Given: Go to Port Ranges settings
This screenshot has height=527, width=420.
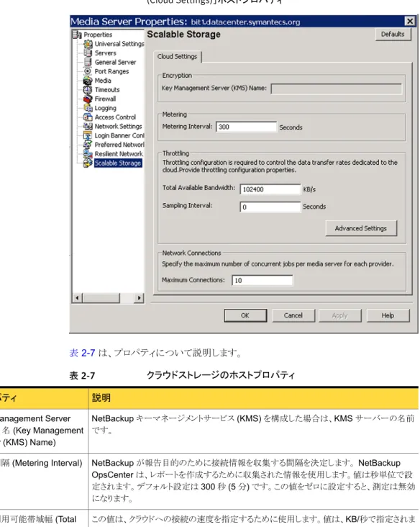Looking at the screenshot, I should coord(111,71).
